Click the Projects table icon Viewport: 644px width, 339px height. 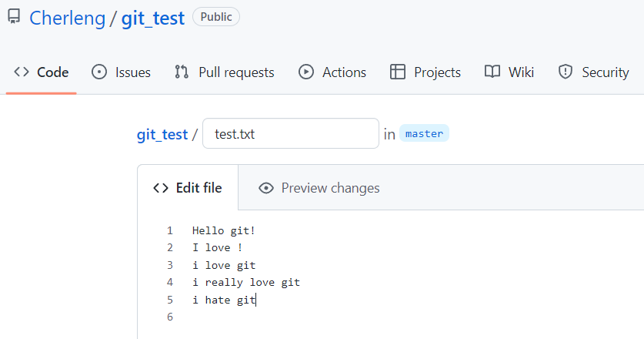tap(398, 72)
